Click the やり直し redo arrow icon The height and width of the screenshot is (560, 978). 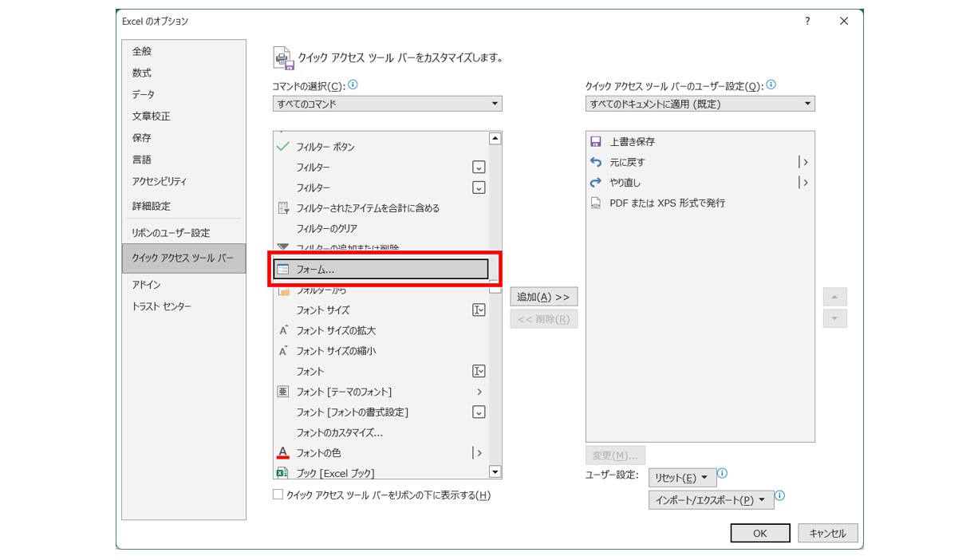[x=595, y=183]
